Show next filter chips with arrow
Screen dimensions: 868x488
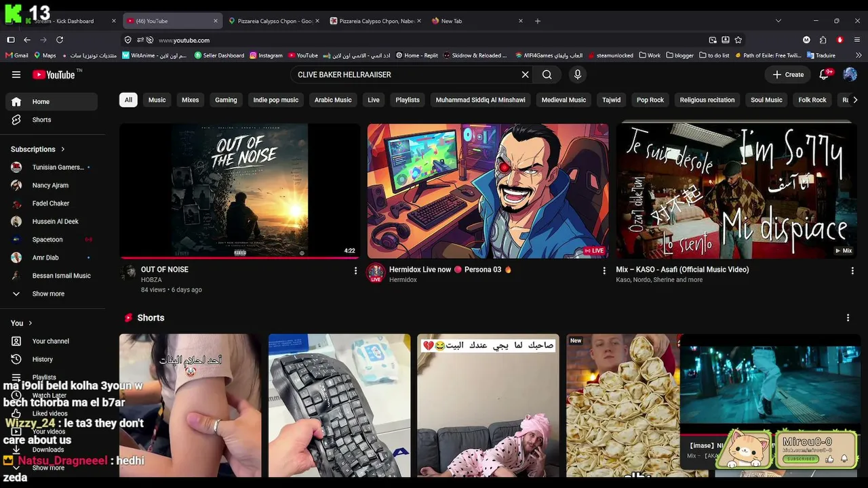click(854, 100)
